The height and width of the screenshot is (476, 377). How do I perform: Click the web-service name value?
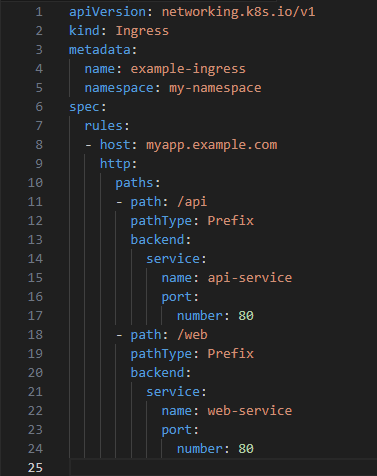click(250, 411)
